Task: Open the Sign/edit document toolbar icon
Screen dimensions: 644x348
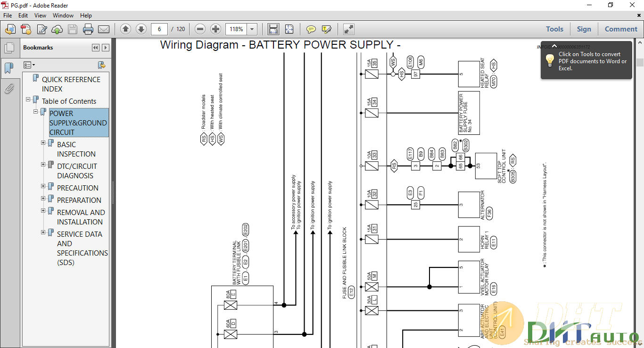Action: point(41,29)
